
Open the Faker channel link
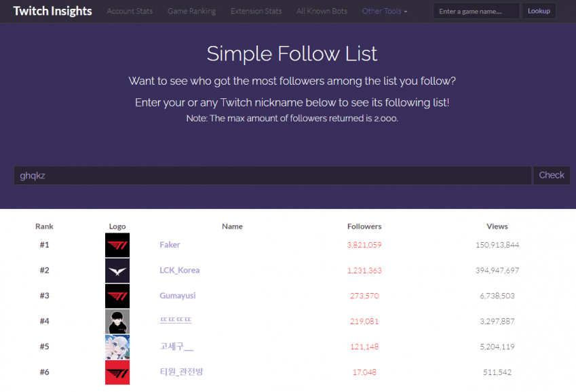(x=170, y=245)
